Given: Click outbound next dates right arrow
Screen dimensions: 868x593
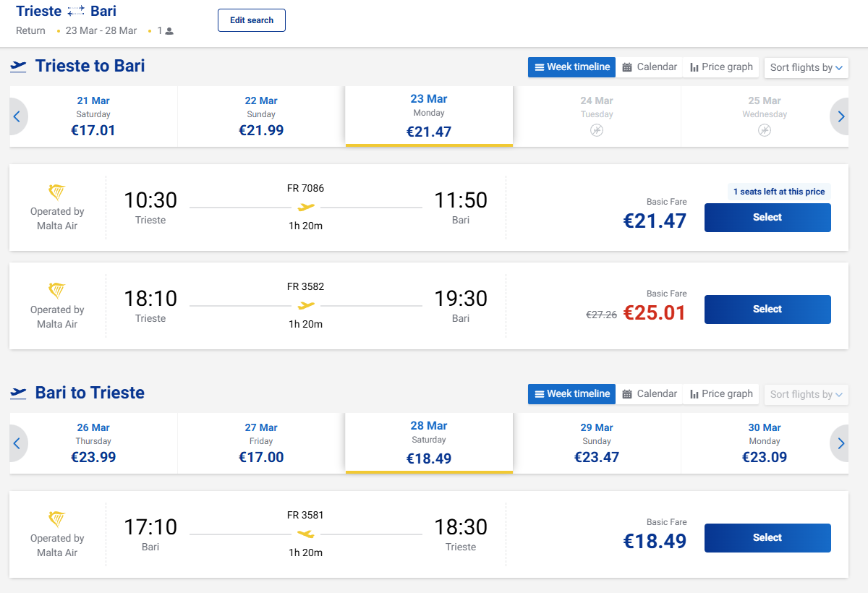Looking at the screenshot, I should tap(841, 116).
